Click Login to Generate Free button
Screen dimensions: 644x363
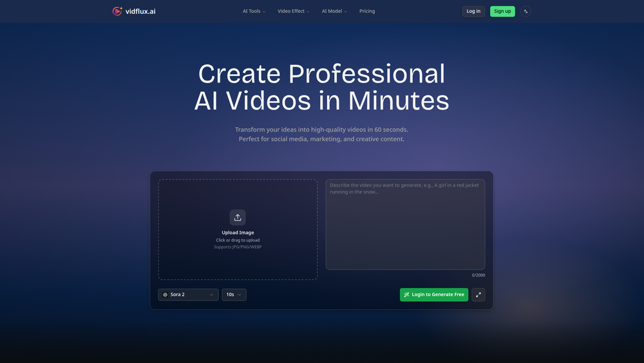(433, 295)
